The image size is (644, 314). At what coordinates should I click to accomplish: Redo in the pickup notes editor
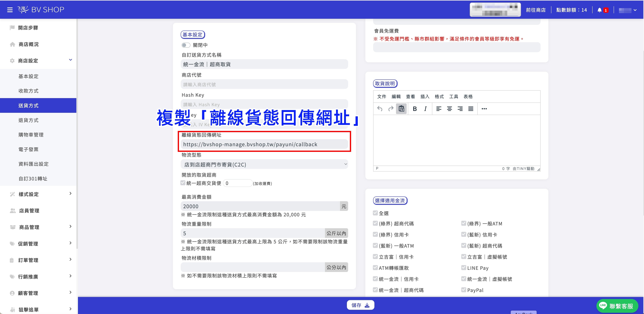391,109
